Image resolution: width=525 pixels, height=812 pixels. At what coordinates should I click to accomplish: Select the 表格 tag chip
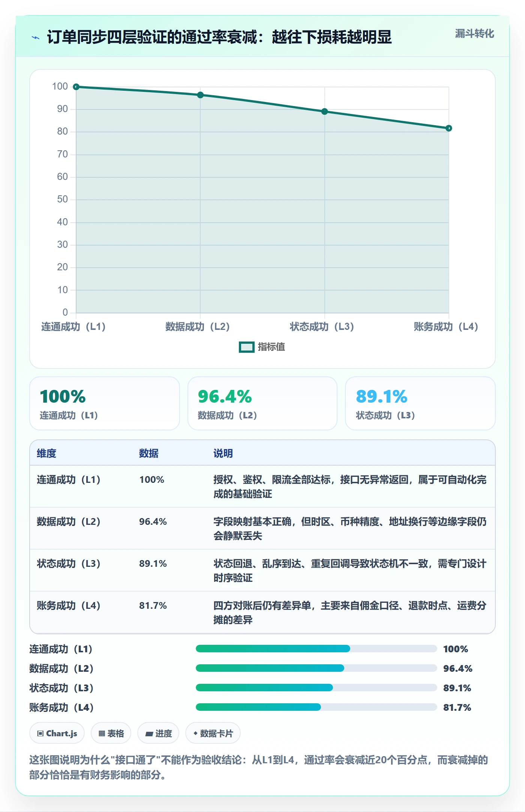(x=111, y=733)
